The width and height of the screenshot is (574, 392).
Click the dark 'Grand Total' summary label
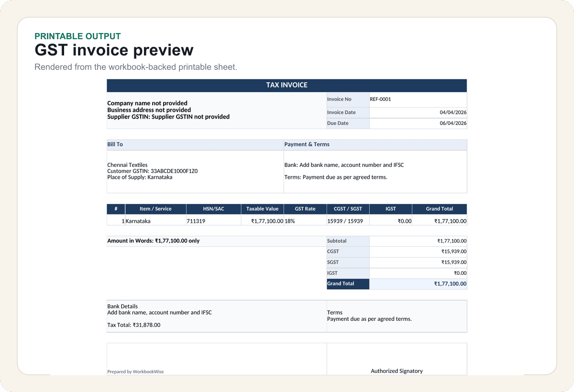[x=348, y=284]
